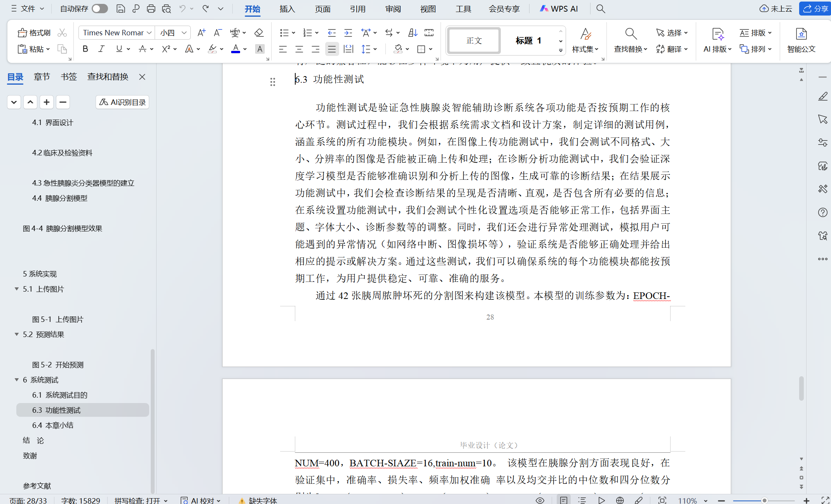The height and width of the screenshot is (504, 831).
Task: Expand the styles gallery
Action: coord(561,50)
